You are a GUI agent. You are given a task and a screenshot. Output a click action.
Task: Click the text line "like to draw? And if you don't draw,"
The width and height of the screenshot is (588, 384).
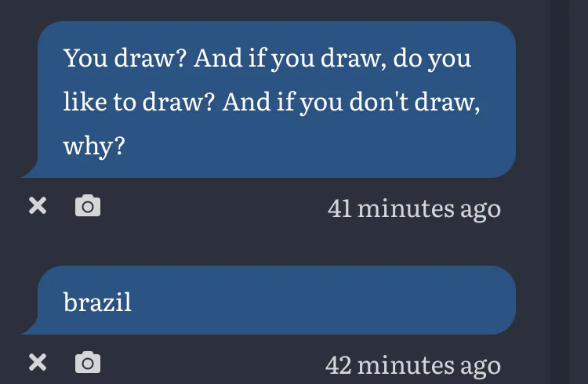click(x=271, y=103)
